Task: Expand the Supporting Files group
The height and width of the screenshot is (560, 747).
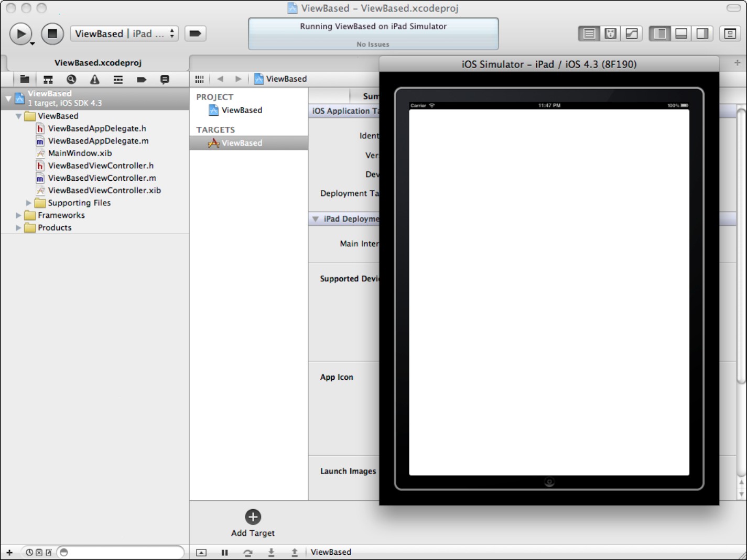Action: [29, 203]
